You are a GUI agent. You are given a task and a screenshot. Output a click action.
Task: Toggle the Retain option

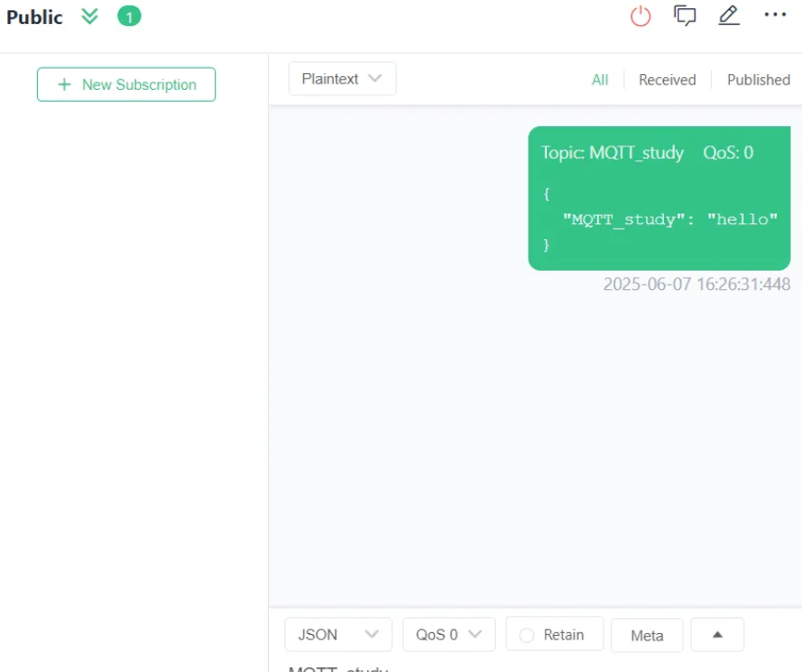[x=554, y=635]
